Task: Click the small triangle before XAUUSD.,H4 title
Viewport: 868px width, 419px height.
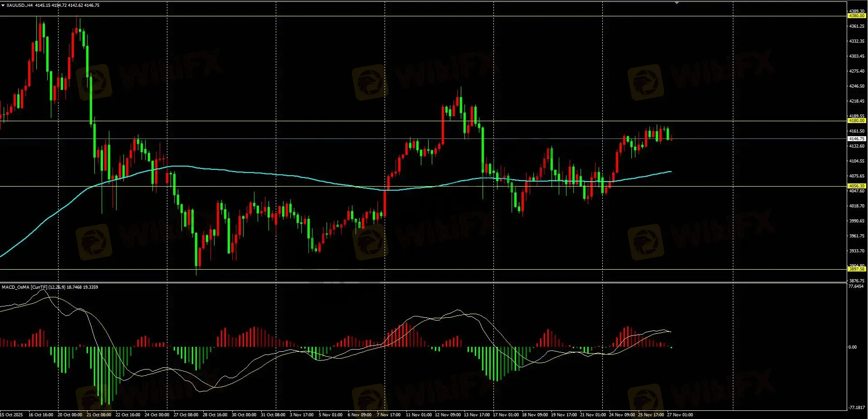Action: click(3, 5)
